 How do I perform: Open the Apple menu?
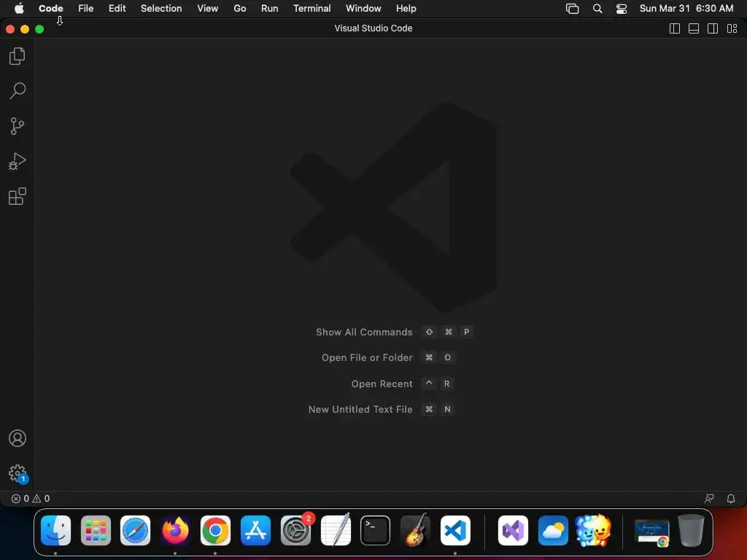19,8
